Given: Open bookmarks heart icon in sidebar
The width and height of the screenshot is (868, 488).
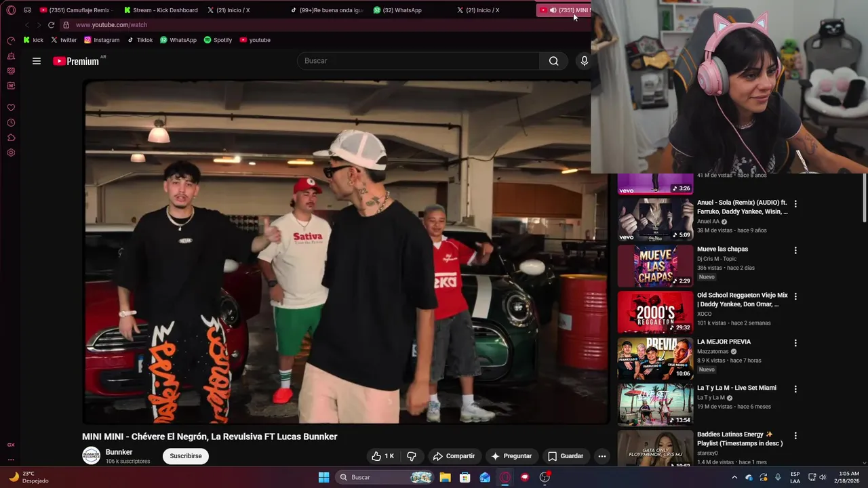Looking at the screenshot, I should [11, 108].
